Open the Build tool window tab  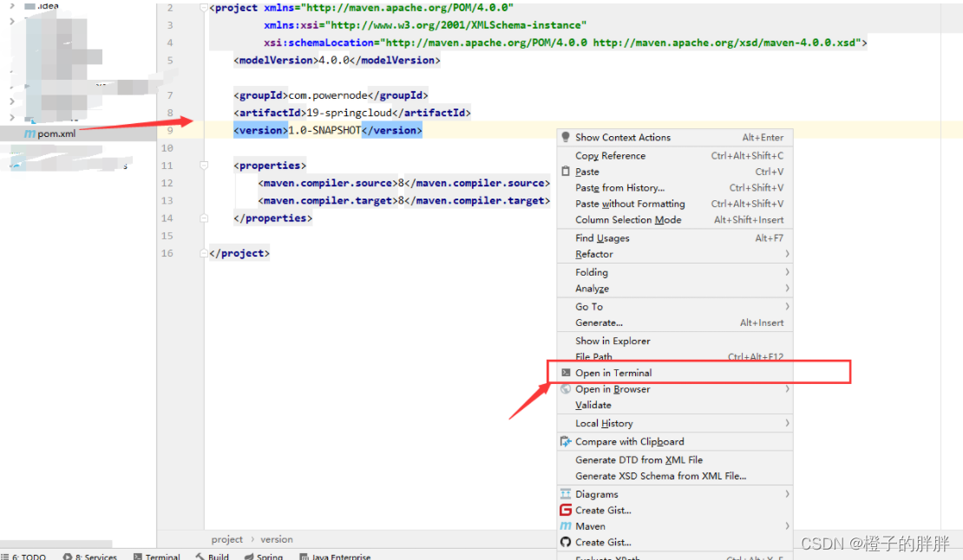click(x=213, y=557)
